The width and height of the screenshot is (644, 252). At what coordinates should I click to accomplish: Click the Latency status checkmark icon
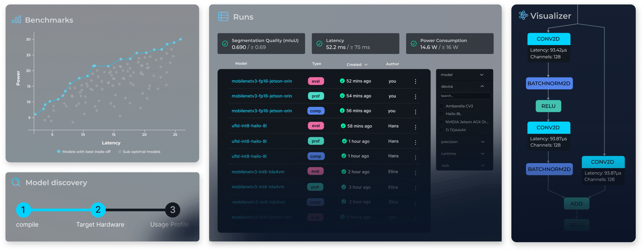tap(319, 44)
